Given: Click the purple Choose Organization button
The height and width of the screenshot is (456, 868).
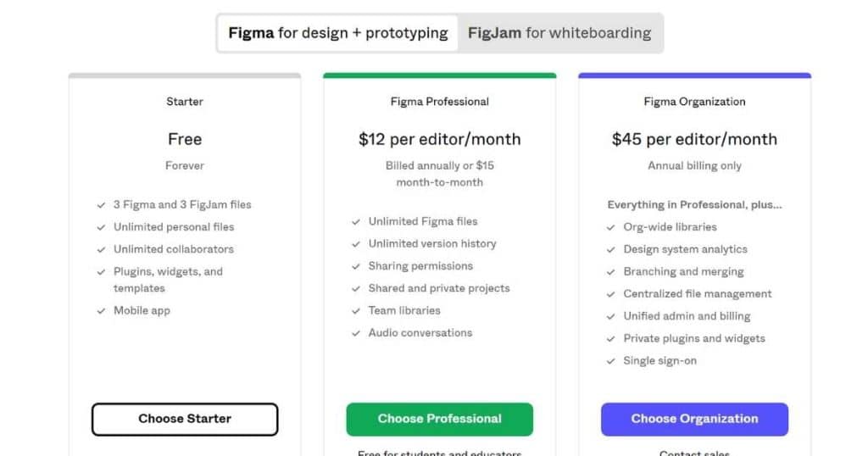Looking at the screenshot, I should point(695,419).
